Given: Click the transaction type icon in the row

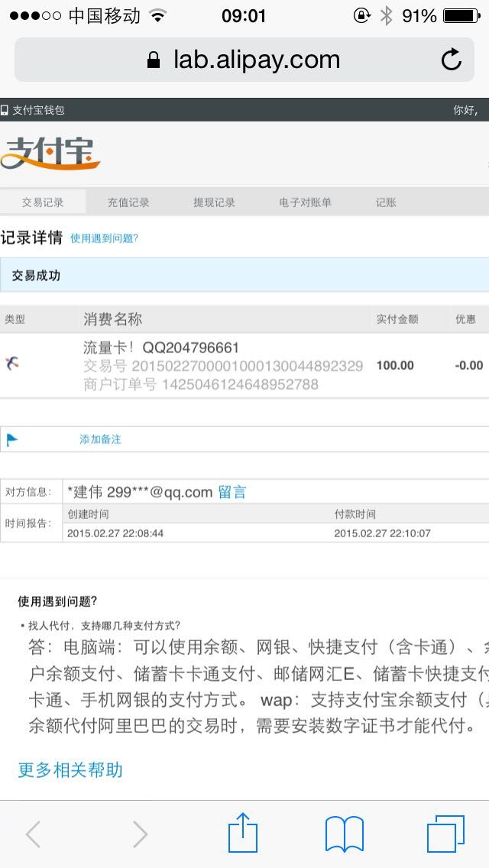Looking at the screenshot, I should click(12, 363).
